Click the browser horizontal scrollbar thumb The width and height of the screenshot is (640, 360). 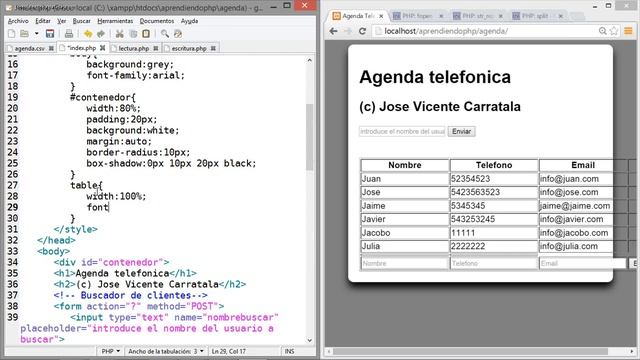coord(471,351)
